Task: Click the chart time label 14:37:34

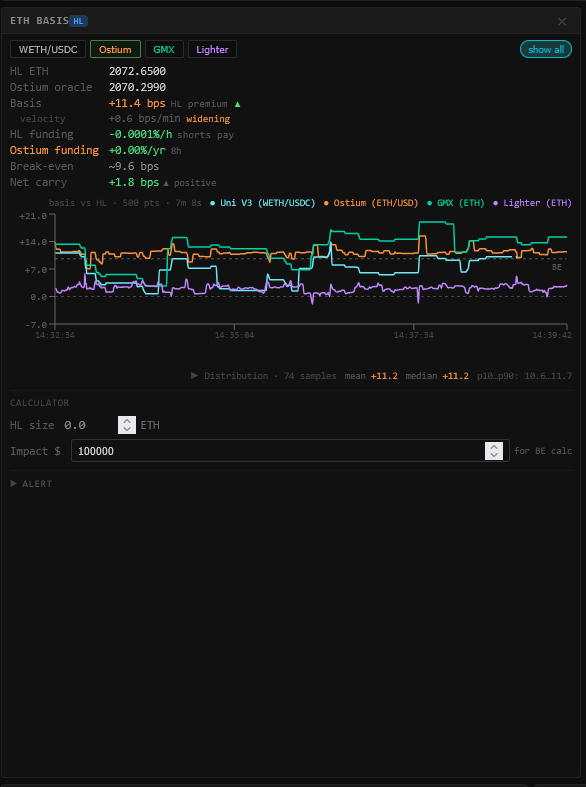Action: (x=414, y=335)
